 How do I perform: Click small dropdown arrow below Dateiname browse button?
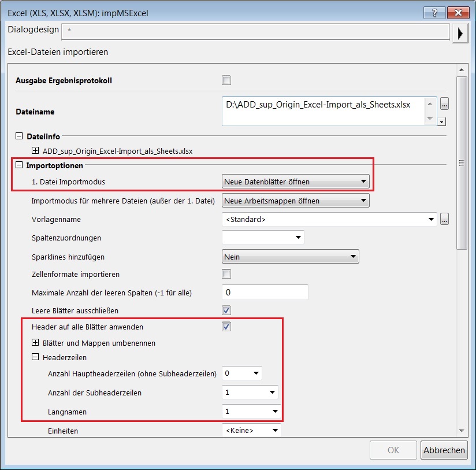441,122
